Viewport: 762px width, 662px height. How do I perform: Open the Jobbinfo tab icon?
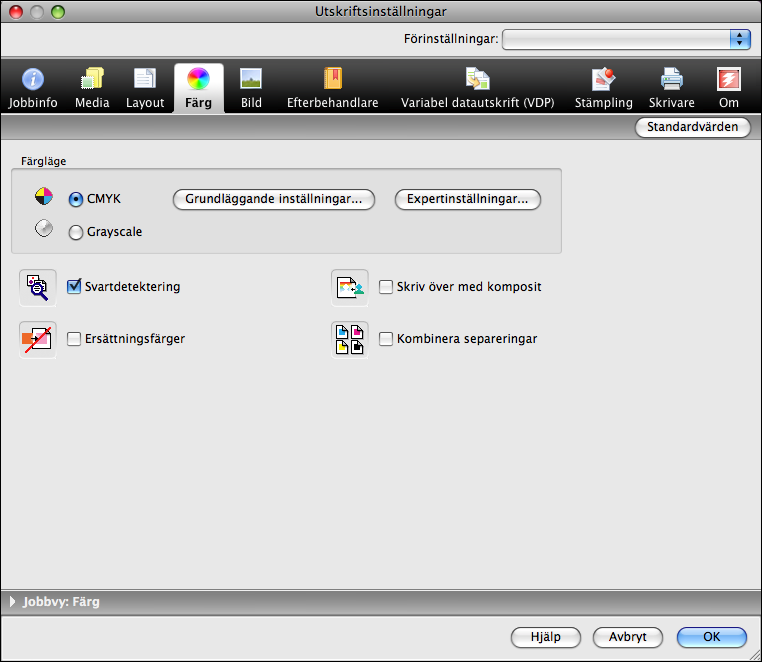click(x=33, y=79)
